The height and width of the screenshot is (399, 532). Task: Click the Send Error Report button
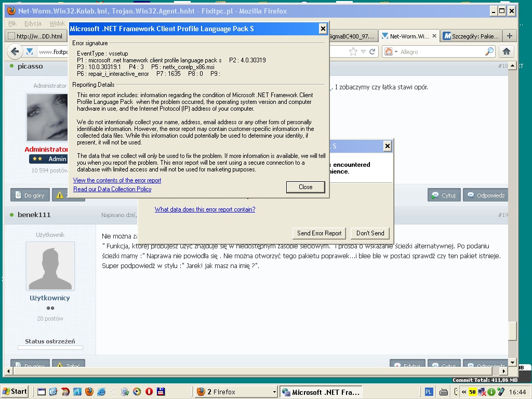coord(320,233)
